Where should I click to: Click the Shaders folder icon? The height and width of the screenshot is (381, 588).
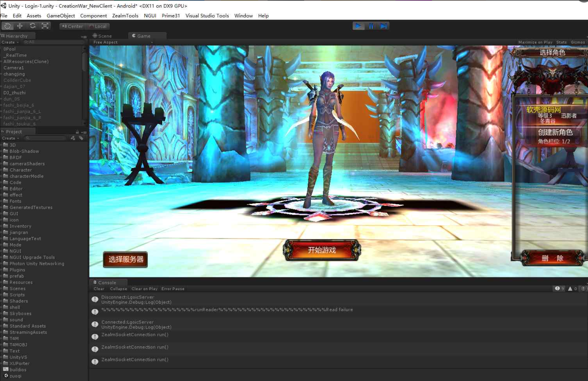coord(6,301)
